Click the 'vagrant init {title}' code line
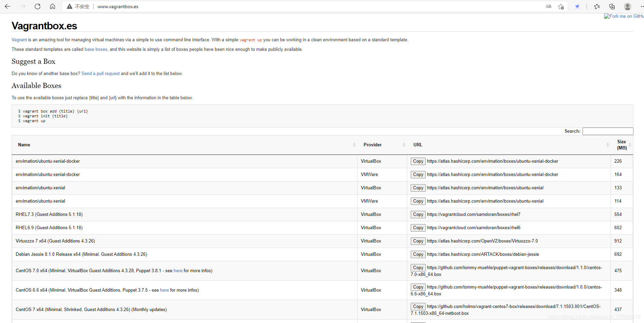The width and height of the screenshot is (644, 323). pos(43,116)
